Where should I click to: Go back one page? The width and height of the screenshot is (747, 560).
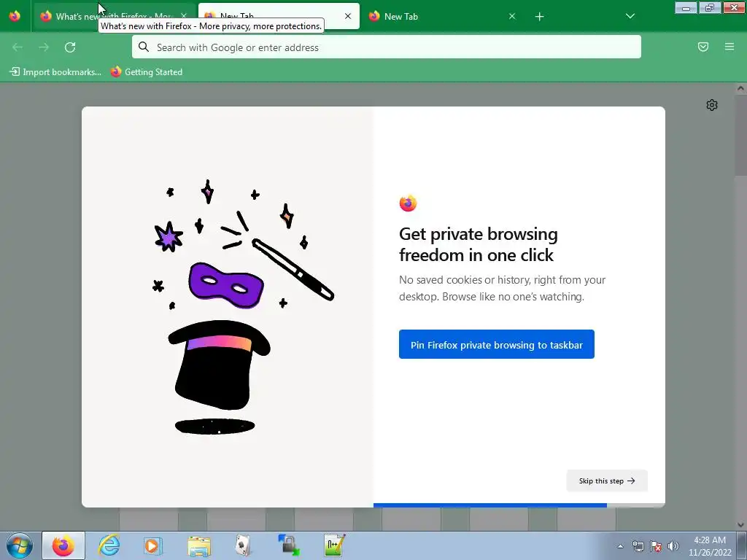point(18,47)
